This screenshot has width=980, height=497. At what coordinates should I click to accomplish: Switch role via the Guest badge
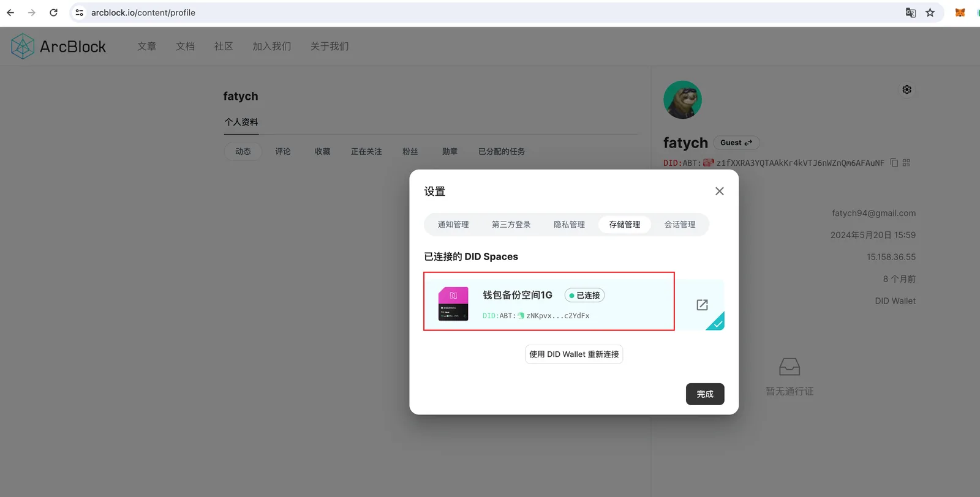[736, 143]
